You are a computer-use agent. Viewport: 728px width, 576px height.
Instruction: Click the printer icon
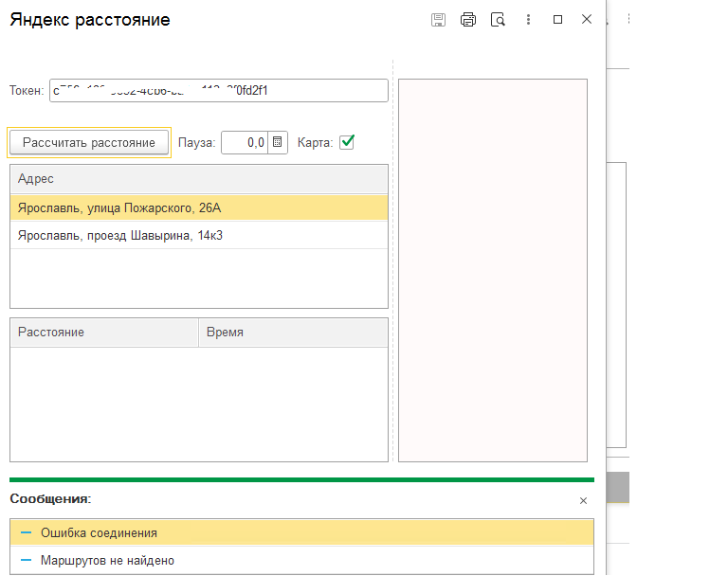468,20
